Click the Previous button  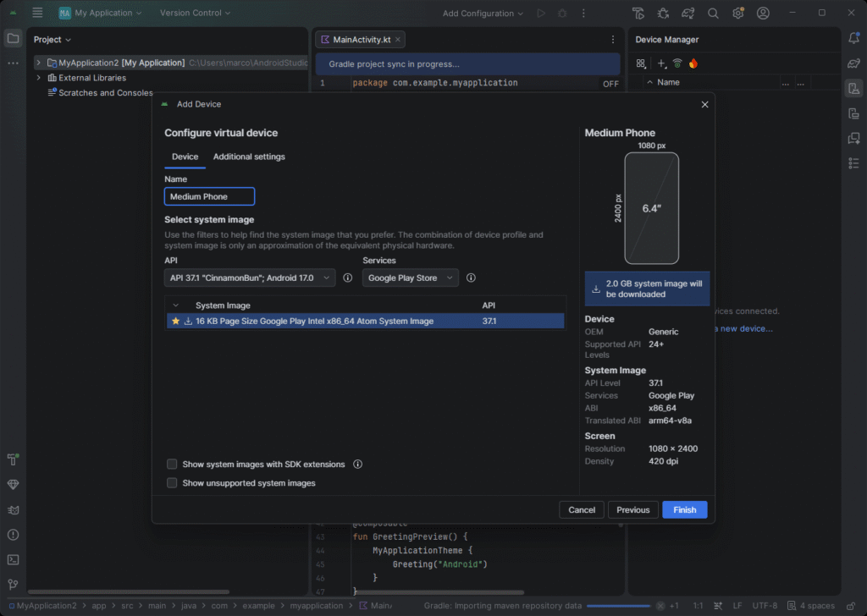[x=632, y=510]
